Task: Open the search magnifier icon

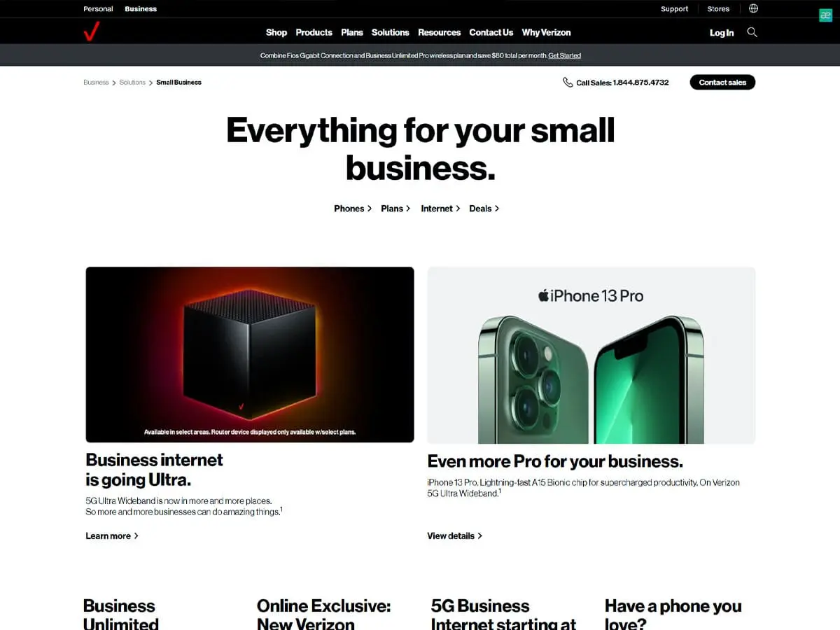Action: point(752,32)
